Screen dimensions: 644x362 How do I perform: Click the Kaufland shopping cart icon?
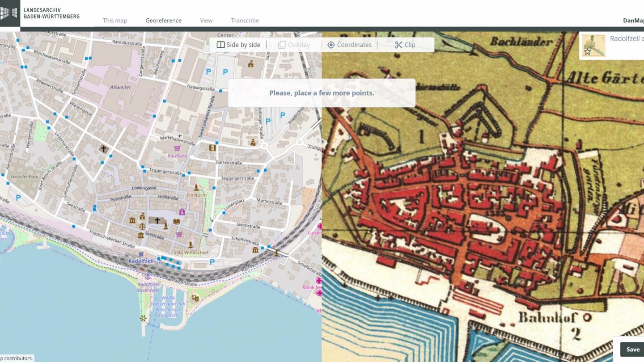coord(177,148)
